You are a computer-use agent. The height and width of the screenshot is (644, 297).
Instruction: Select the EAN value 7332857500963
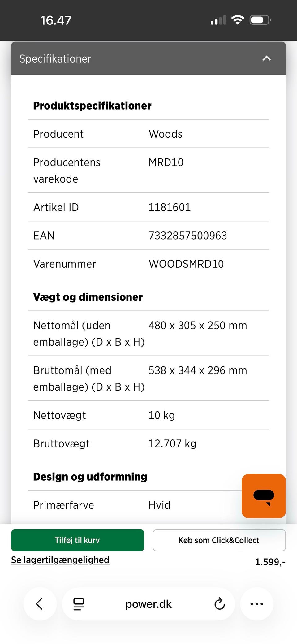[x=188, y=236]
